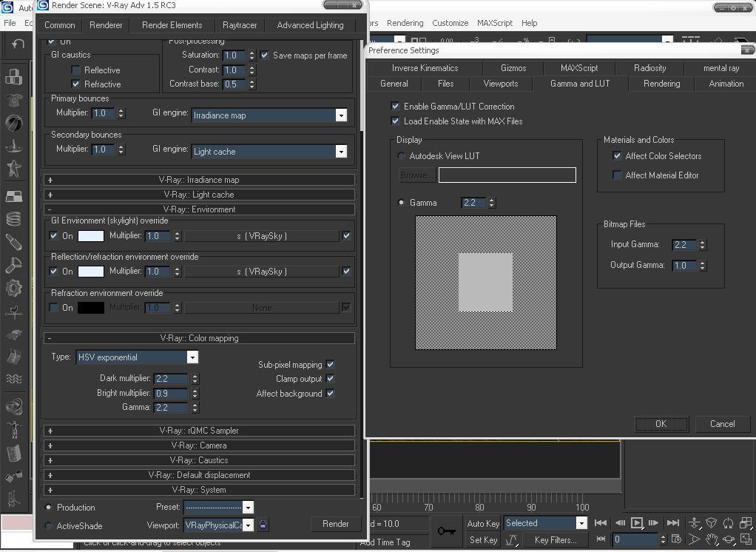756x552 pixels.
Task: Enable Reflective GI caustics checkbox
Action: [75, 70]
